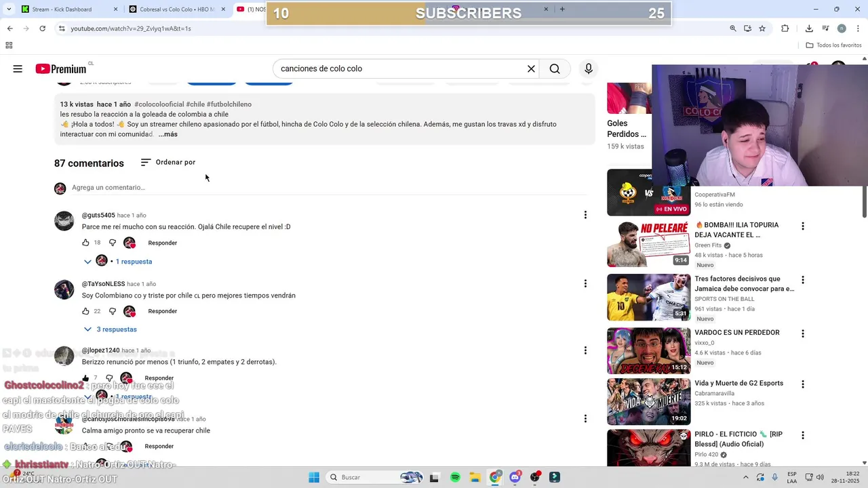Open the Ilia Topuria 'NO PELEARÉ' thumbnail

click(x=648, y=243)
